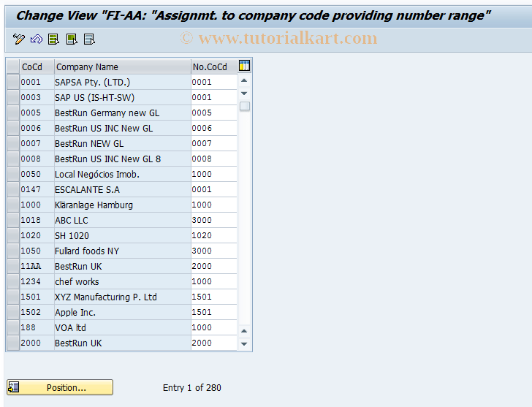The image size is (532, 407).
Task: Select row for Kläranlage Hamburg
Action: 13,205
